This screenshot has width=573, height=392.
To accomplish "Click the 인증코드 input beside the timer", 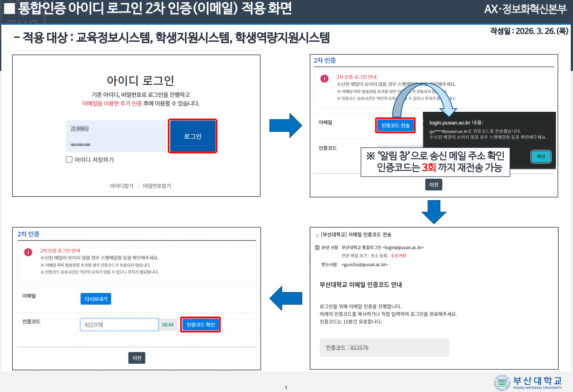I will pyautogui.click(x=119, y=325).
